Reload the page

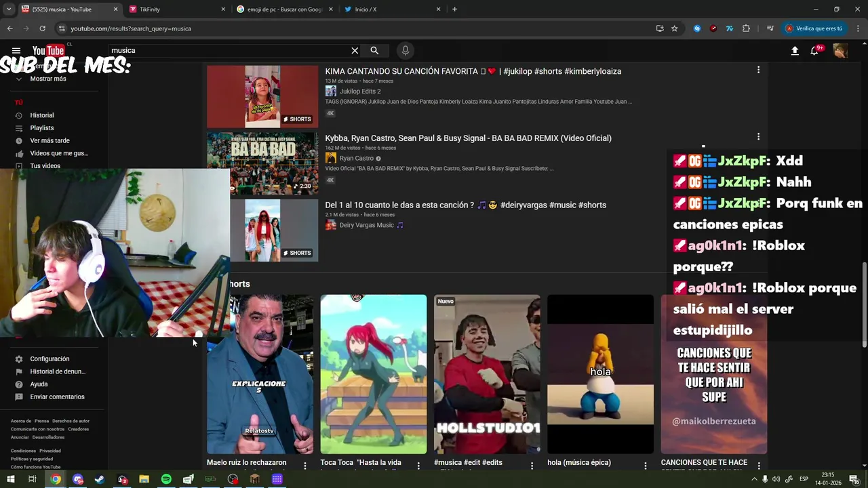[x=42, y=28]
